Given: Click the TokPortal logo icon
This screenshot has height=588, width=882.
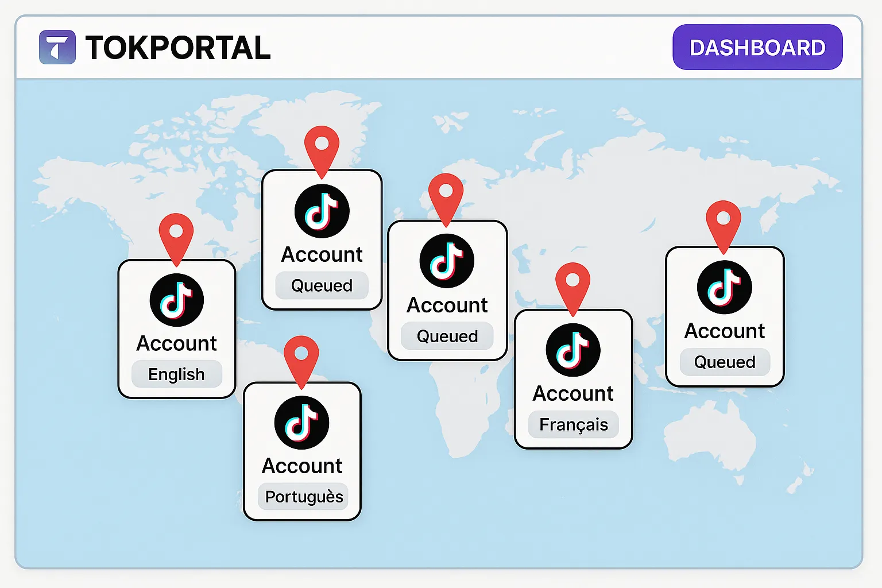Looking at the screenshot, I should tap(57, 47).
